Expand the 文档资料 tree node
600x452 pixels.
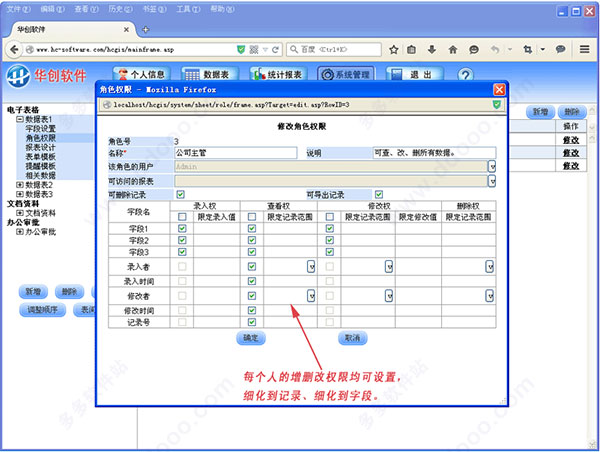tap(20, 213)
